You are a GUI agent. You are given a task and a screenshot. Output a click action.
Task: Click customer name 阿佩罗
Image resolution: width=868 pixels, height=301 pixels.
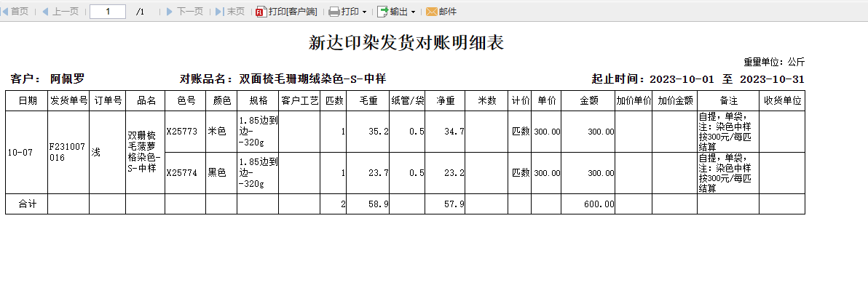point(67,79)
